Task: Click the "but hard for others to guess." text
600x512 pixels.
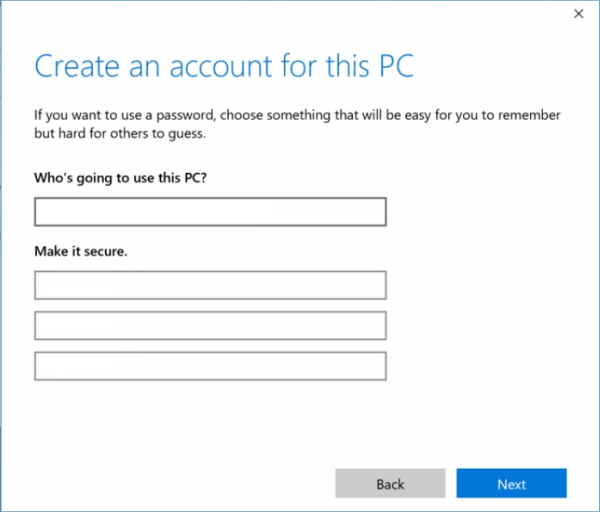Action: pyautogui.click(x=120, y=134)
